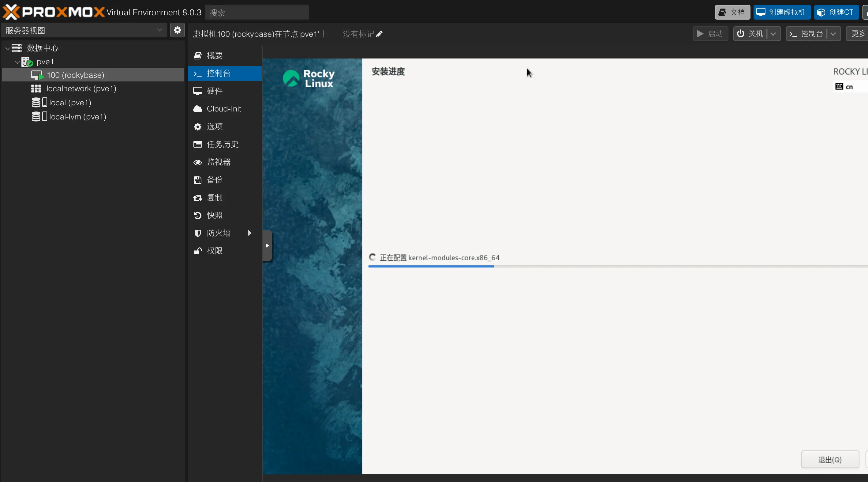
Task: Click the Proxmox logo
Action: (53, 12)
